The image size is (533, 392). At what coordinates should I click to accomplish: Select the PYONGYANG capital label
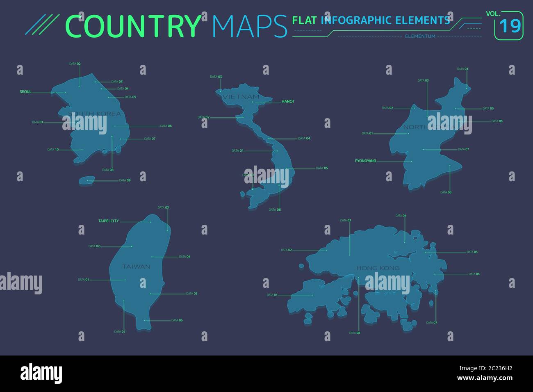365,161
